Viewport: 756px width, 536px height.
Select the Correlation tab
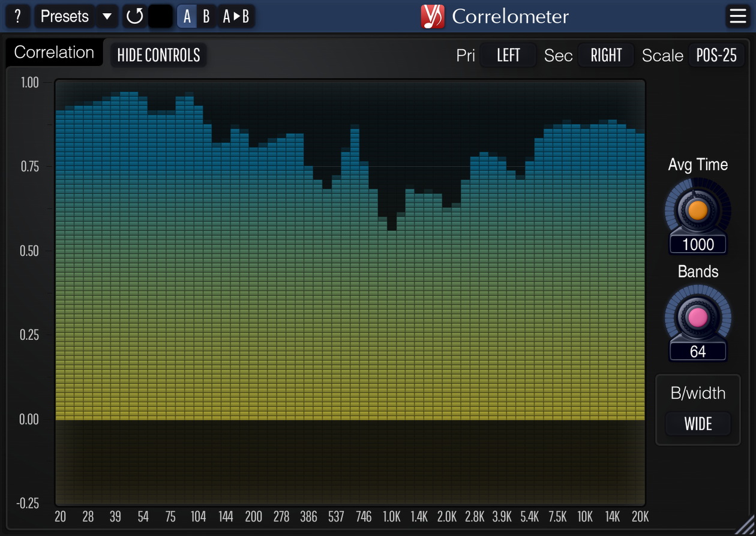pyautogui.click(x=54, y=52)
